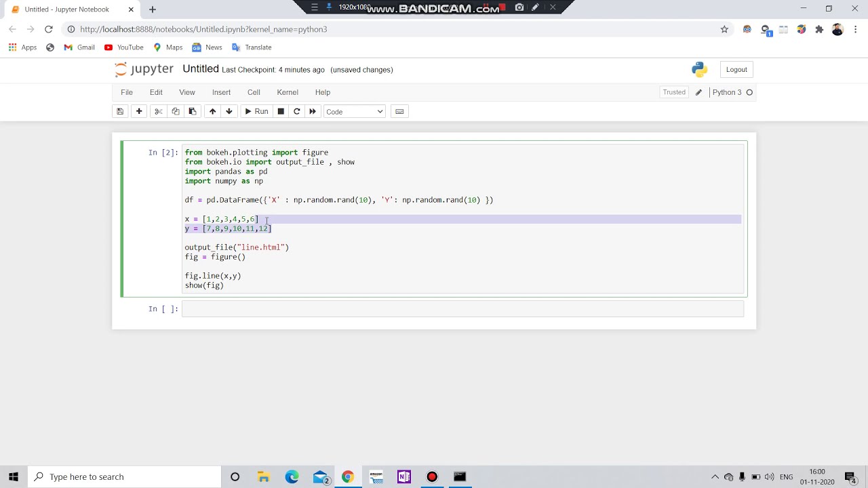Viewport: 868px width, 488px height.
Task: Click the Python 3 kernel idle circle
Action: tap(749, 92)
